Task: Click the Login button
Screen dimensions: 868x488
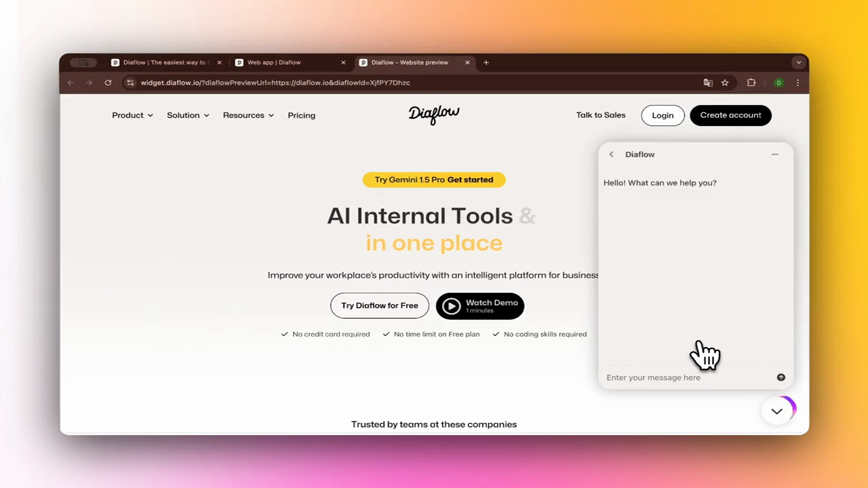Action: pos(663,115)
